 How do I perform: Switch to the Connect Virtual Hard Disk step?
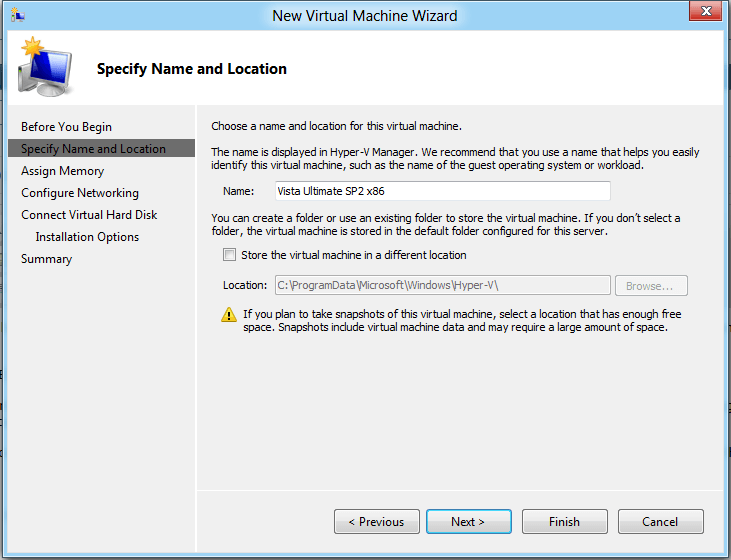[89, 215]
